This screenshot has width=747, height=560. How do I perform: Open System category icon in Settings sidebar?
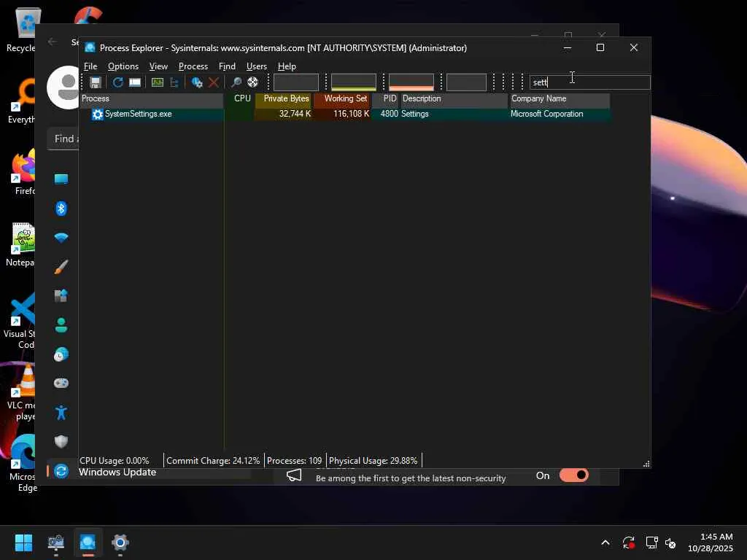point(61,179)
